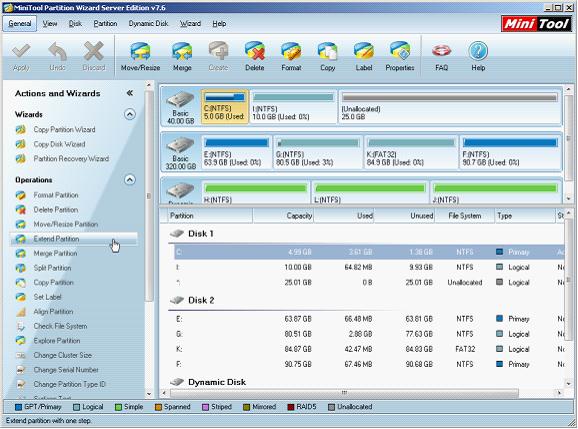Screen dimensions: 578x429
Task: Select the G: 80.51 GB row
Action: (x=369, y=334)
